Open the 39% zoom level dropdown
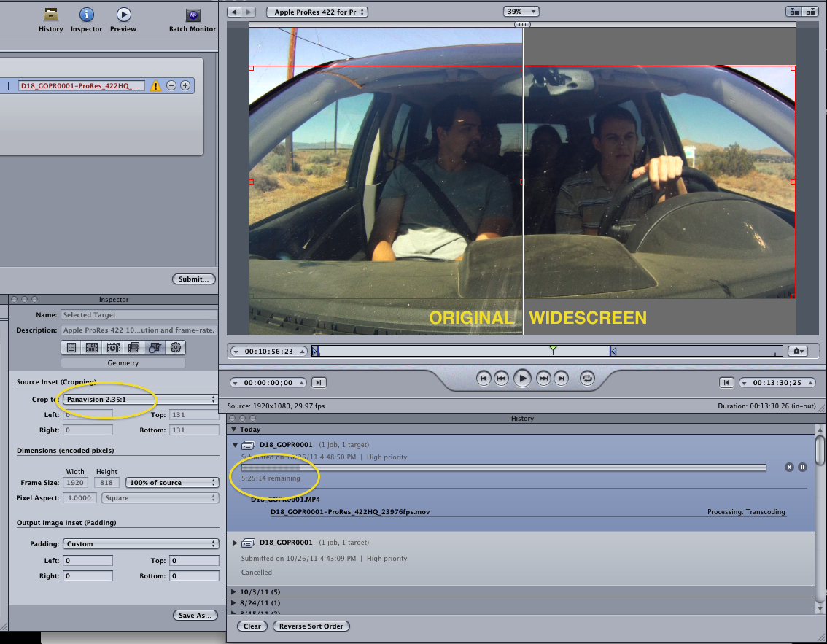This screenshot has width=827, height=644. [521, 11]
